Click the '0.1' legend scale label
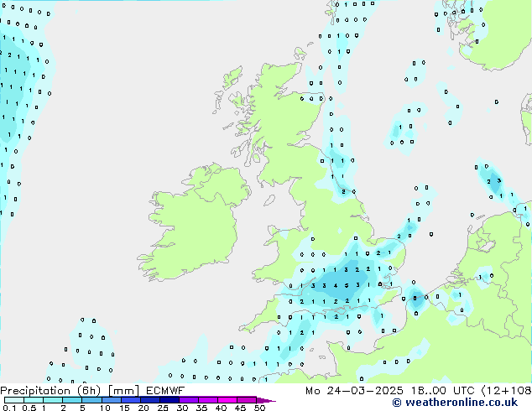 coord(9,408)
